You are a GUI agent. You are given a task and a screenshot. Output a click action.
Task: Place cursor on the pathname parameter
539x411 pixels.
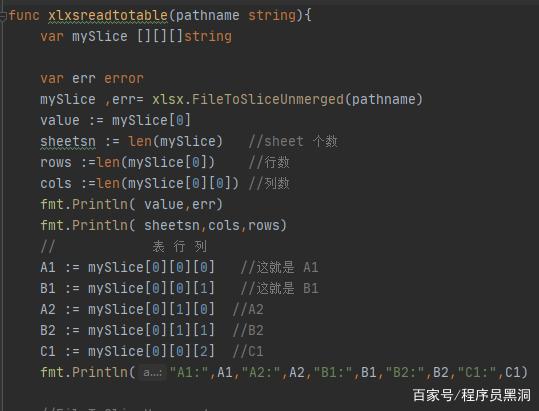(x=207, y=15)
